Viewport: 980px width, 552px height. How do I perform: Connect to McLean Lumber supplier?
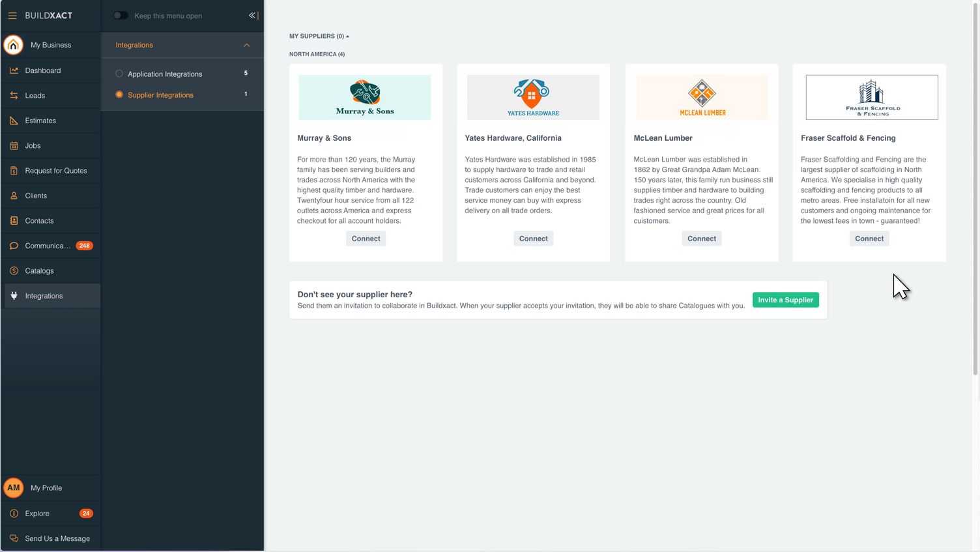[x=702, y=239]
